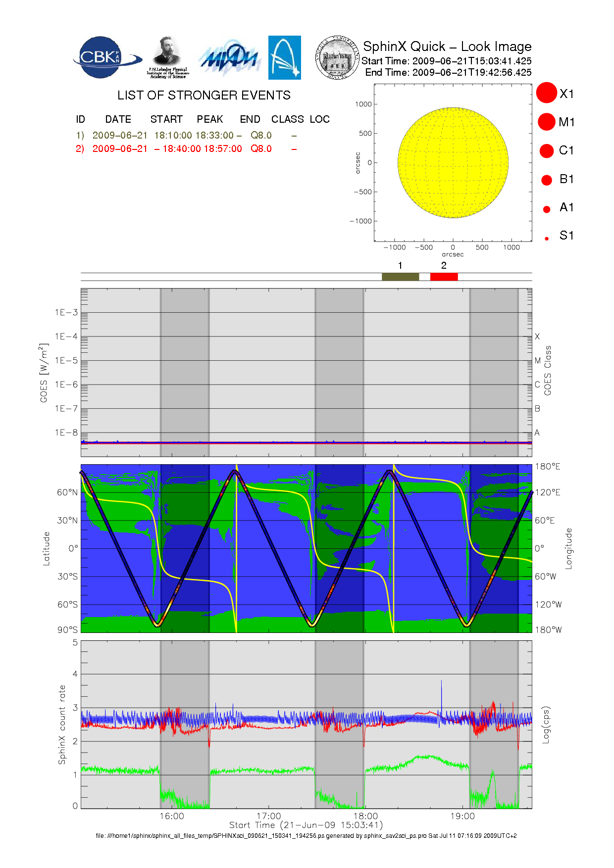
Task: Click the circular building seal logo
Action: click(x=337, y=58)
